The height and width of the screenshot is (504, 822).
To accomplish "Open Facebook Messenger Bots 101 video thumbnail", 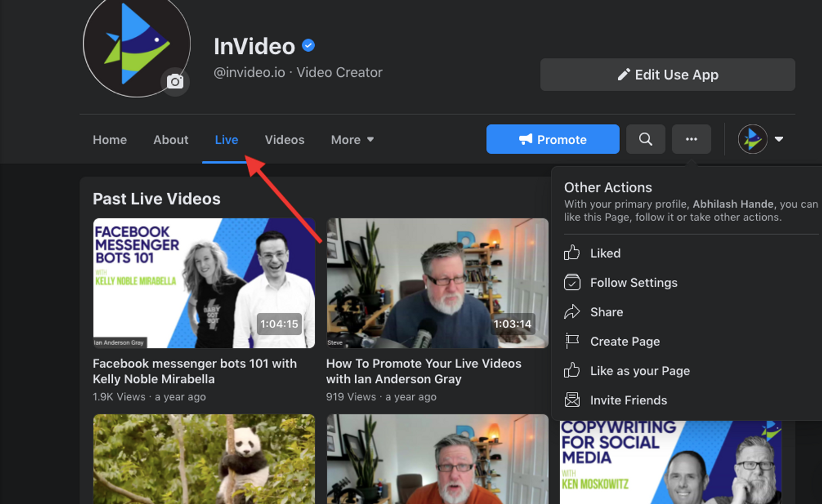I will [204, 283].
